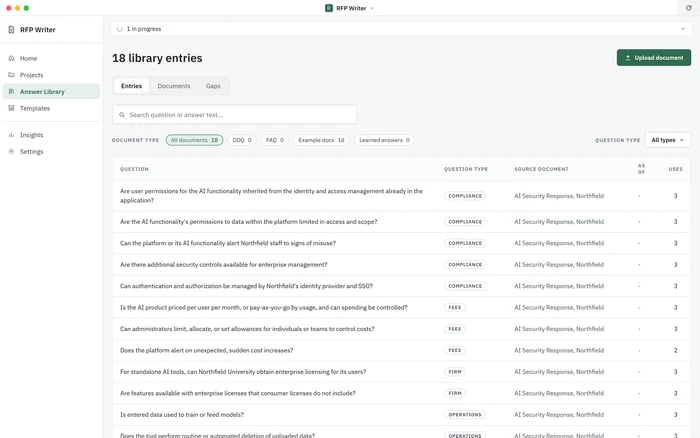Click the search magnifier icon
Screen dimensions: 700x438
(122, 115)
